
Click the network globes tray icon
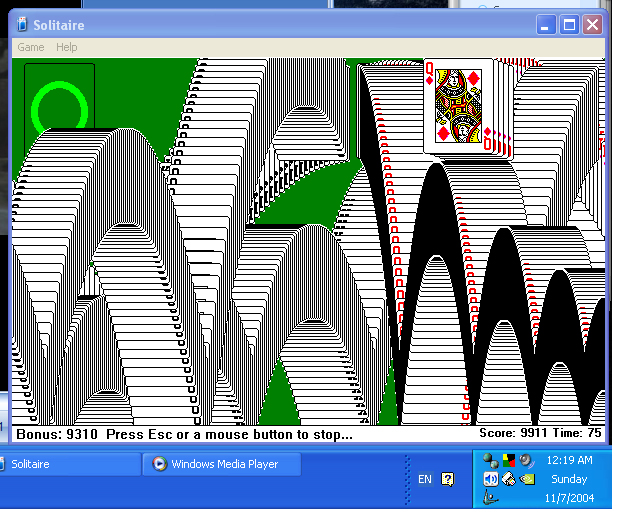(x=491, y=461)
